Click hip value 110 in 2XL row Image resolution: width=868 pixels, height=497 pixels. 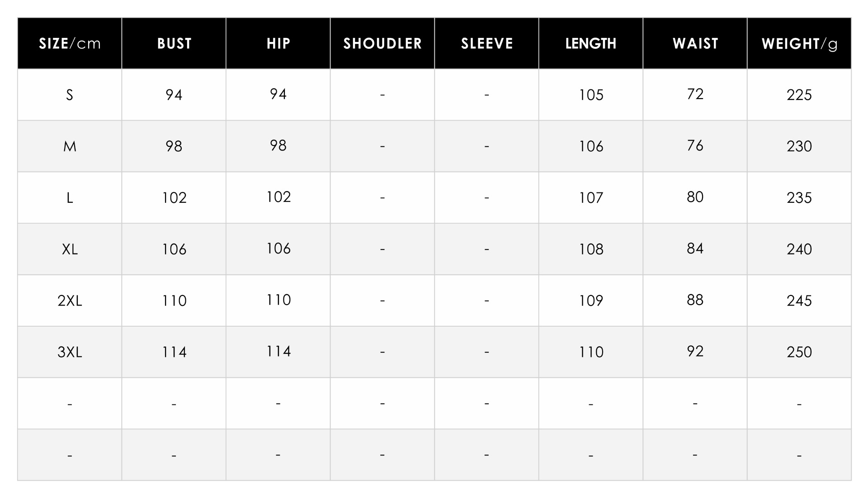click(x=278, y=300)
